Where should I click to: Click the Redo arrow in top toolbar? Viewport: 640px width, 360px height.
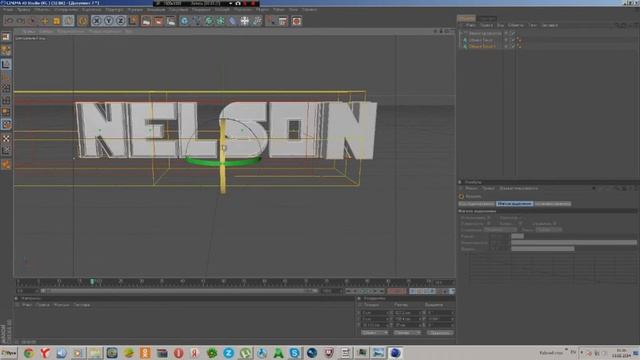pos(20,20)
